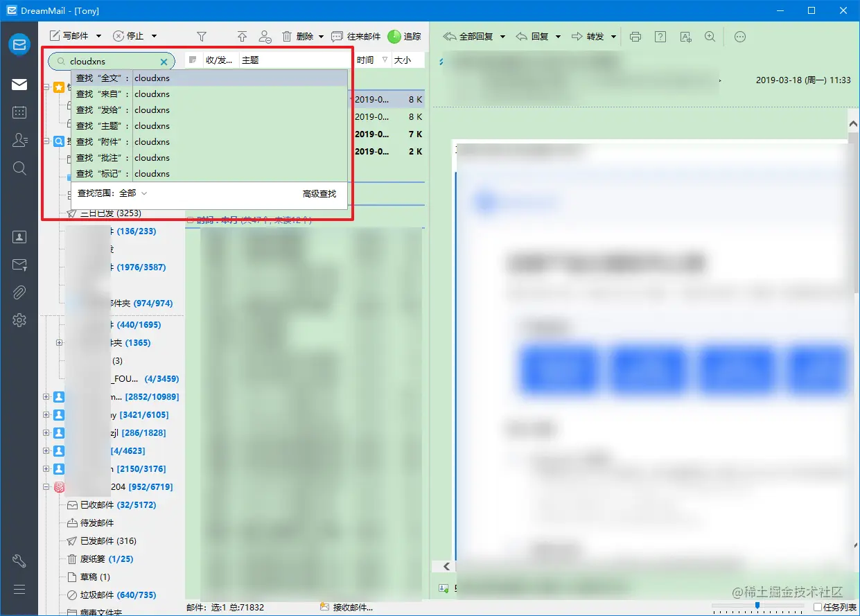Expand the account with count [4/4623]

[x=46, y=451]
